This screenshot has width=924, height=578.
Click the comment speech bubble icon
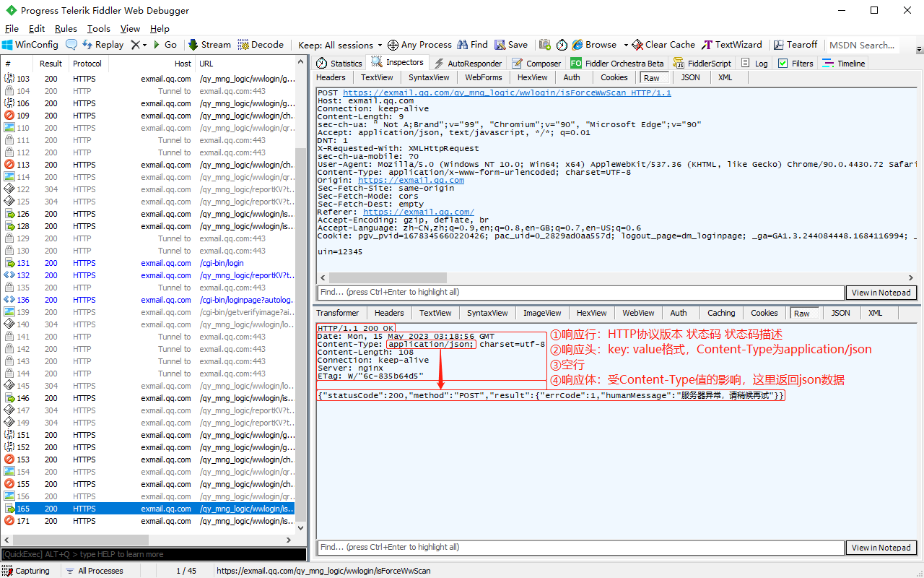[x=71, y=45]
